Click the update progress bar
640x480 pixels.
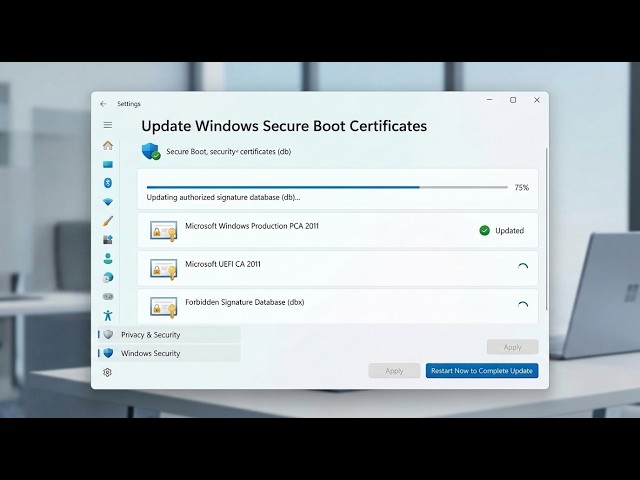click(327, 187)
